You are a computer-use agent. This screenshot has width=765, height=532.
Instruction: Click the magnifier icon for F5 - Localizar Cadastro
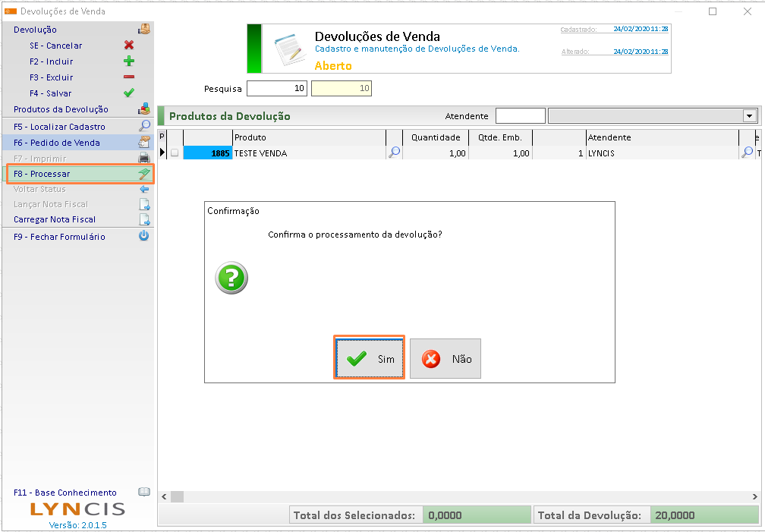coord(144,127)
